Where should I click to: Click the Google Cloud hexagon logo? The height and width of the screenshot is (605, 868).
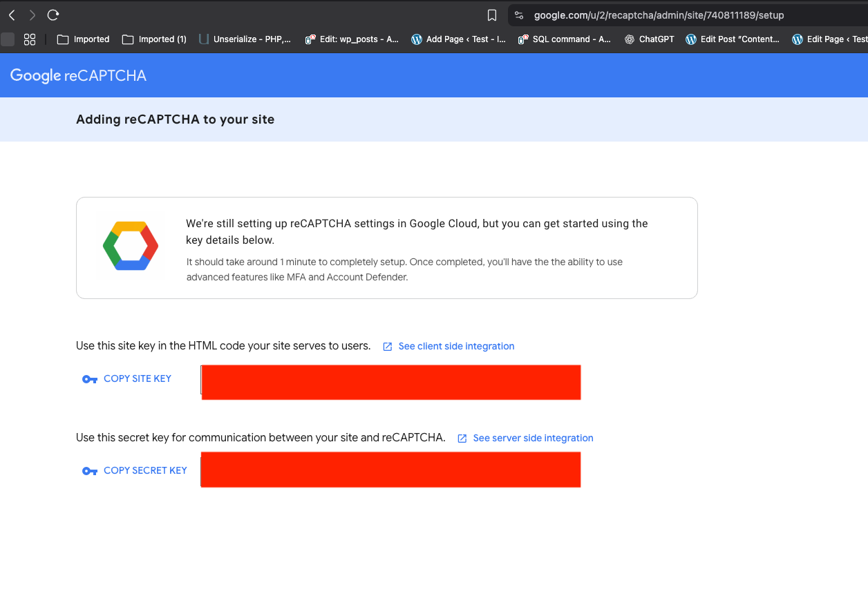pyautogui.click(x=131, y=245)
